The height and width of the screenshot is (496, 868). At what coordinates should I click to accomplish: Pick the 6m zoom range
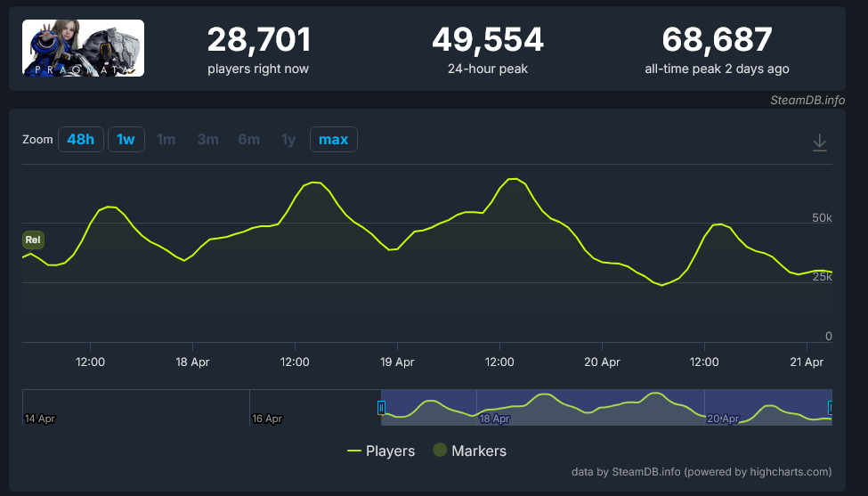tap(248, 140)
